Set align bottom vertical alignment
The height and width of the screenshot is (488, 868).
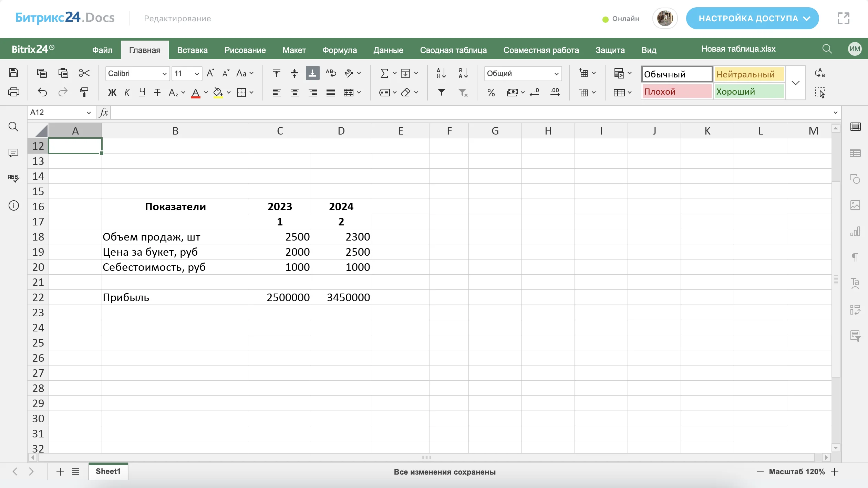[312, 73]
